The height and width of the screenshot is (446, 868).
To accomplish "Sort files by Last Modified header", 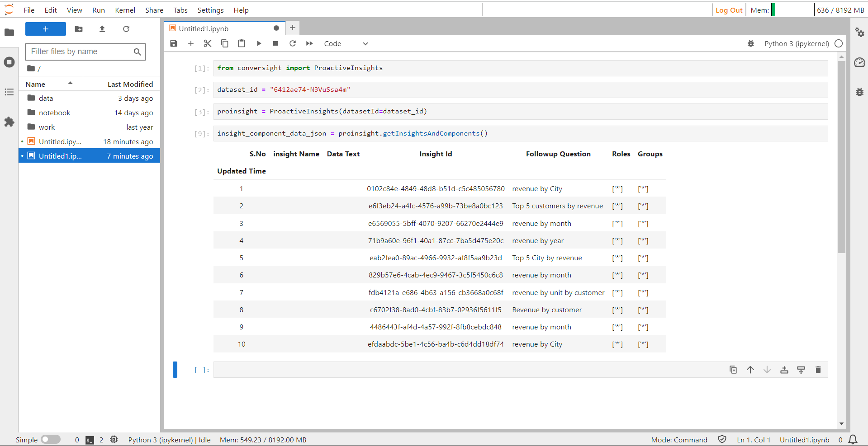I will 122,84.
